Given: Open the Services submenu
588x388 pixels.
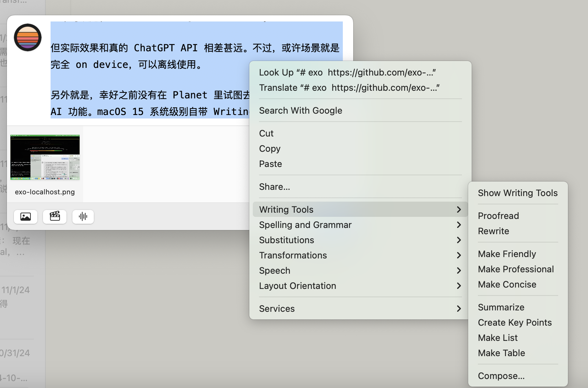Looking at the screenshot, I should coord(360,309).
